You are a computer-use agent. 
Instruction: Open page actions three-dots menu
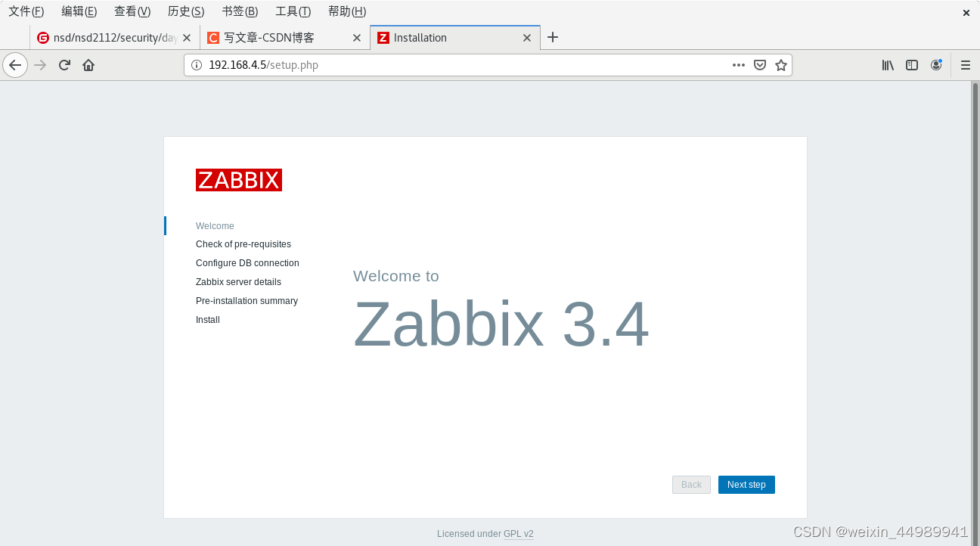pos(739,65)
